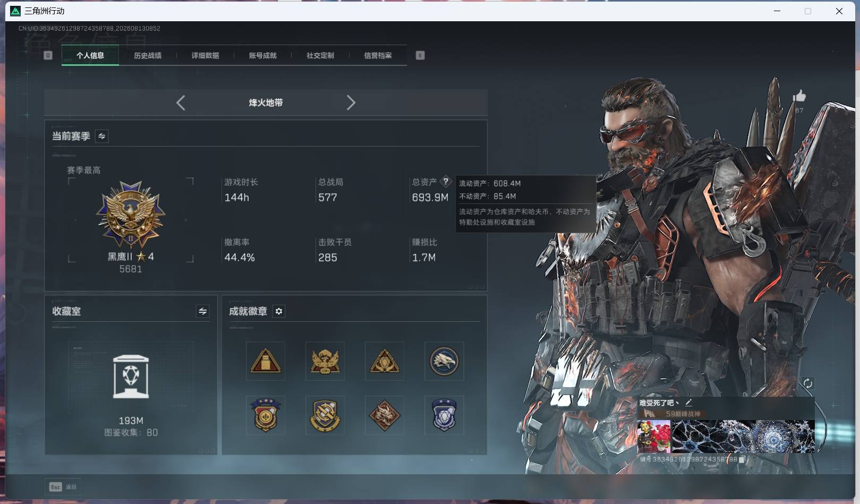Click the player name 难受死了吧

pyautogui.click(x=659, y=403)
